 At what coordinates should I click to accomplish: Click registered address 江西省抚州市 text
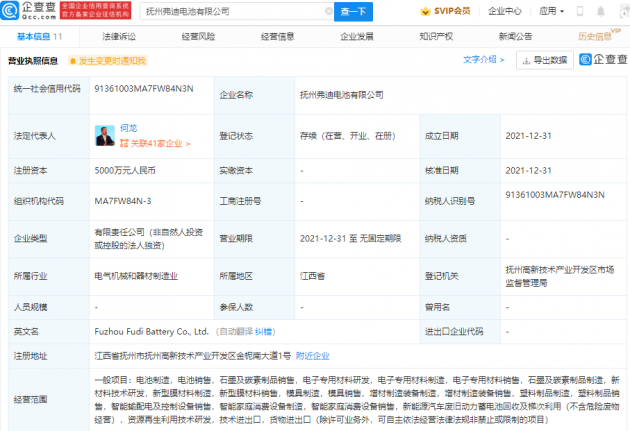[x=192, y=356]
